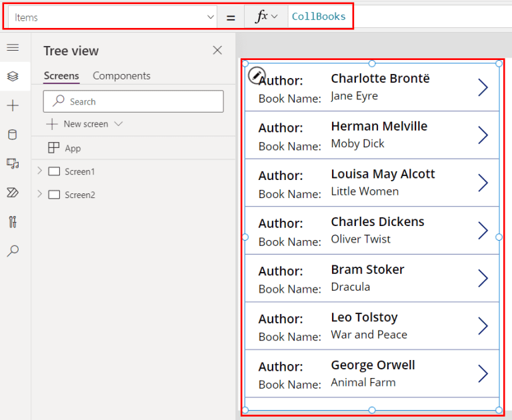Viewport: 512px width, 420px height.
Task: Click the Bram Stoker author name
Action: [x=367, y=269]
